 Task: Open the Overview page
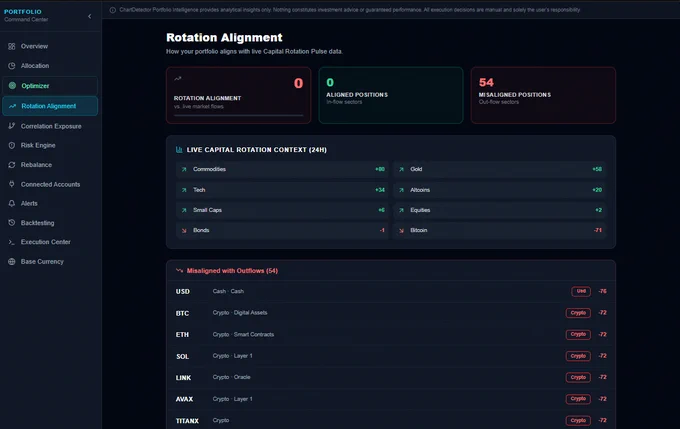pyautogui.click(x=50, y=46)
